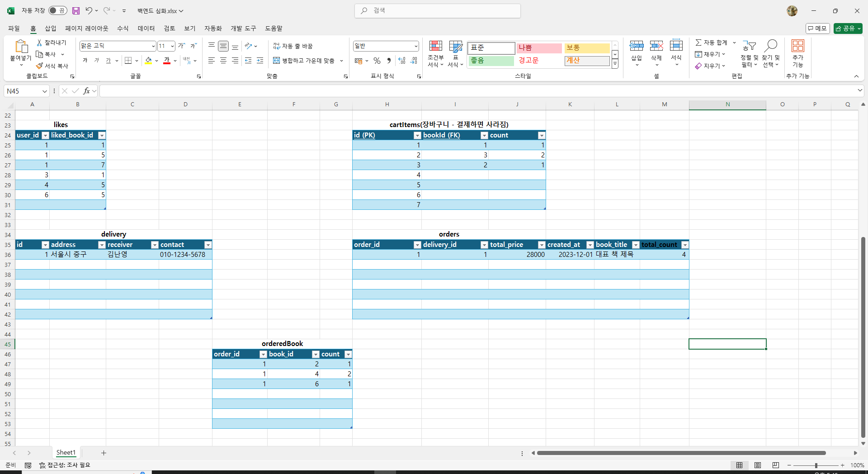The image size is (868, 474).
Task: Click the Undo arrow icon
Action: [x=89, y=10]
